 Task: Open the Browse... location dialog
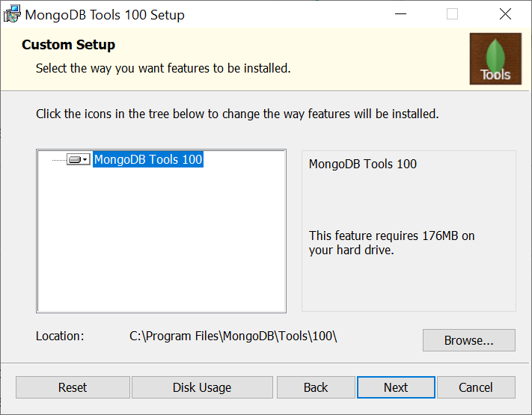(x=469, y=340)
